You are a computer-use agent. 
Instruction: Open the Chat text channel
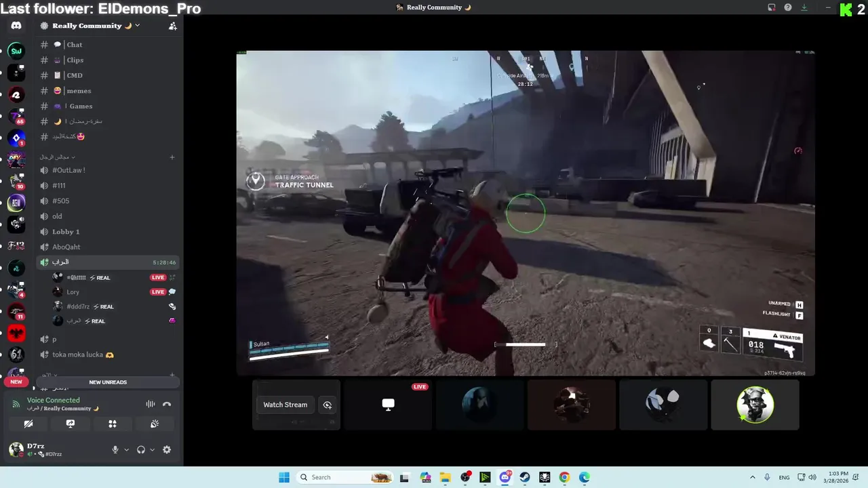click(x=108, y=45)
